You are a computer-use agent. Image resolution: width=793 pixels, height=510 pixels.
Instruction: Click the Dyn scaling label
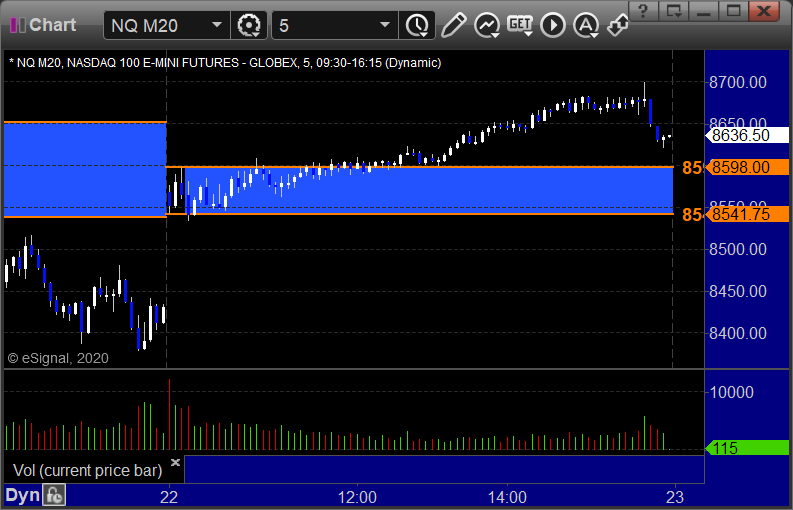22,495
